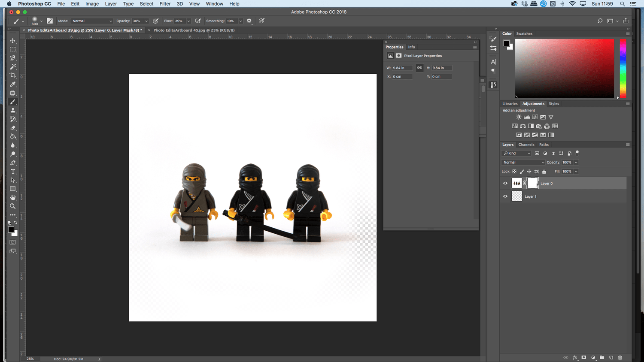644x362 pixels.
Task: Open Smoothing value dropdown
Action: [x=241, y=21]
